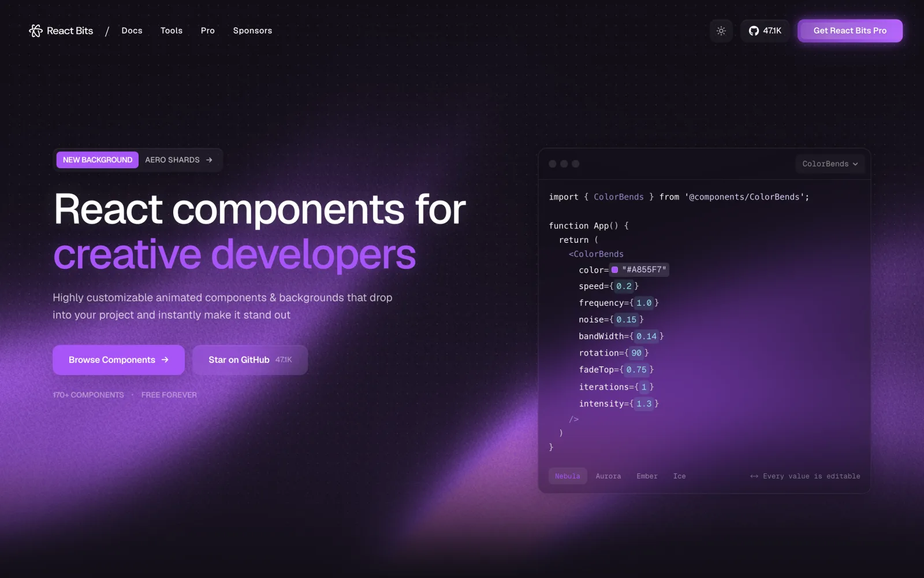Edit the iterations value 1
This screenshot has height=578, width=924.
pos(644,387)
